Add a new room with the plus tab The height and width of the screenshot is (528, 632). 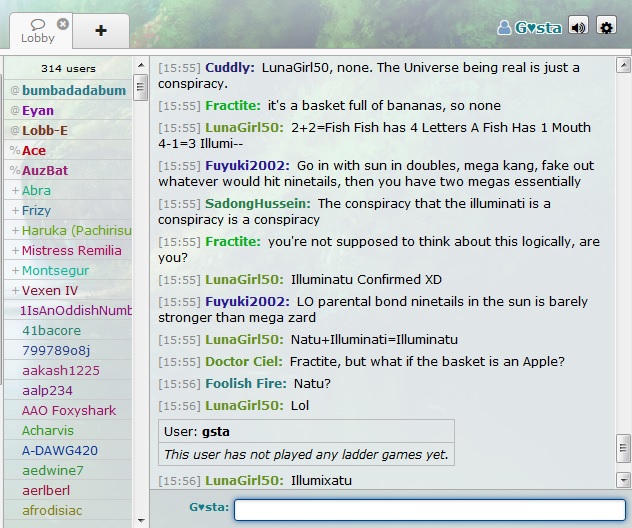pos(101,31)
